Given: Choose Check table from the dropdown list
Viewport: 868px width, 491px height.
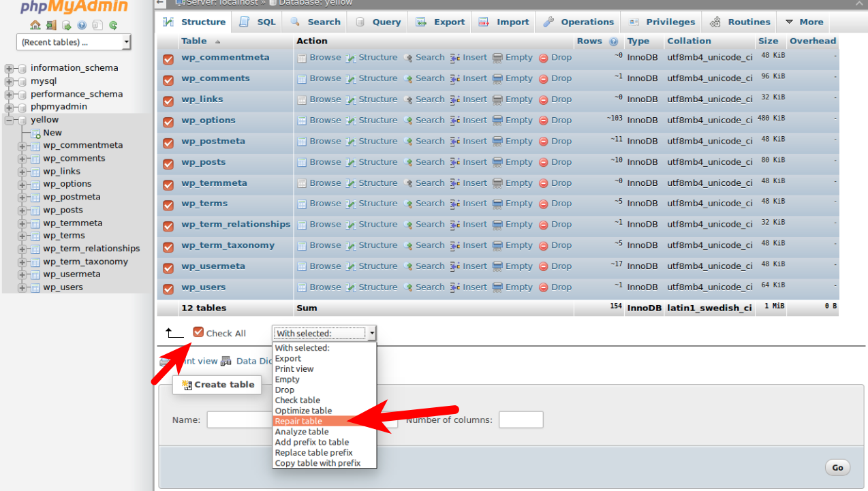Looking at the screenshot, I should tap(324, 400).
